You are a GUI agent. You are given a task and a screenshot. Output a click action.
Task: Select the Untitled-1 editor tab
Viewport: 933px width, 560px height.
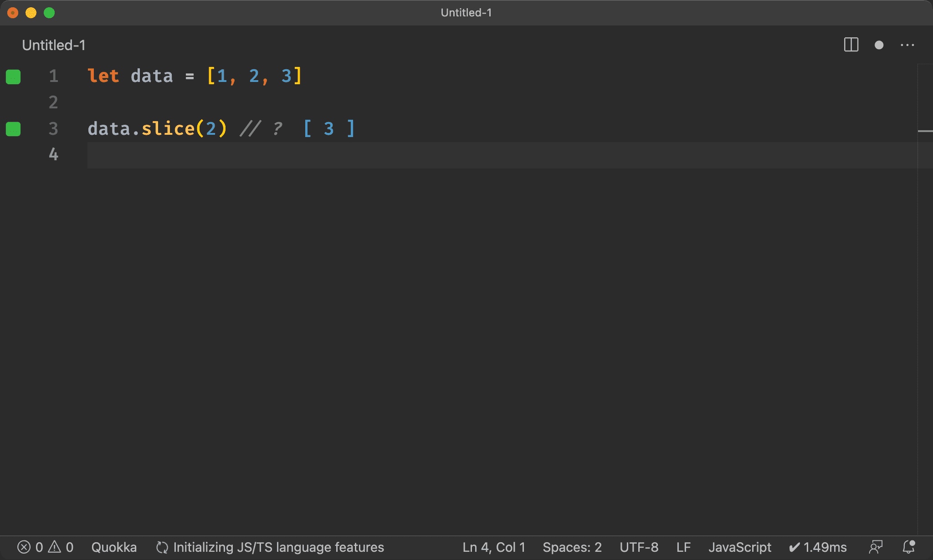click(54, 45)
